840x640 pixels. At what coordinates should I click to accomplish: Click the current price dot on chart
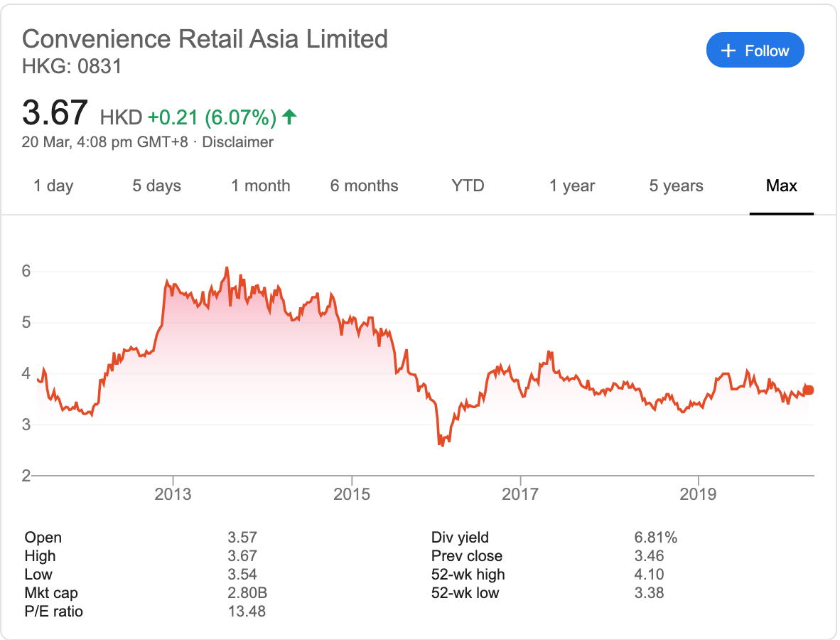[809, 390]
